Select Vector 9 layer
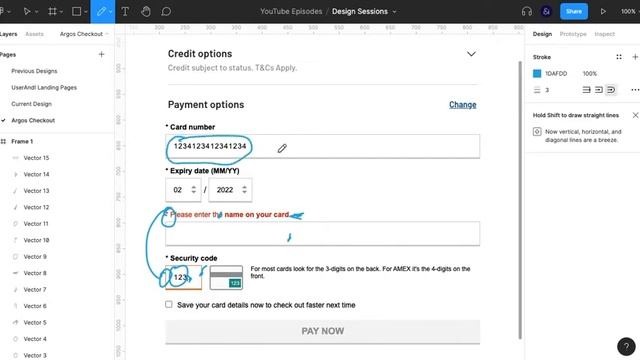 point(35,256)
